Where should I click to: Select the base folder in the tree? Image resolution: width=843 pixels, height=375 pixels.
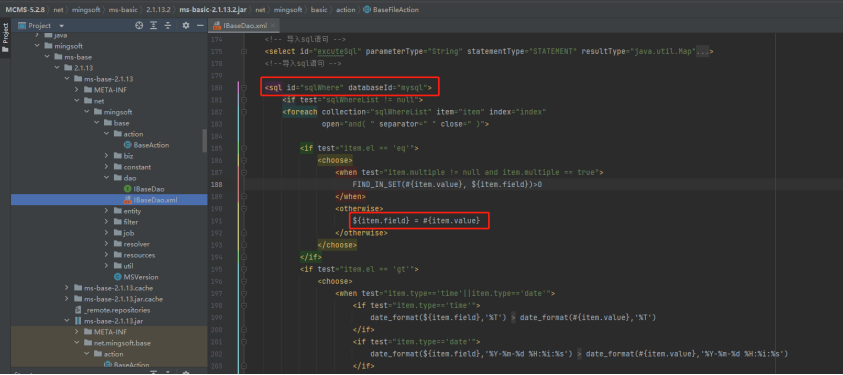[x=121, y=123]
